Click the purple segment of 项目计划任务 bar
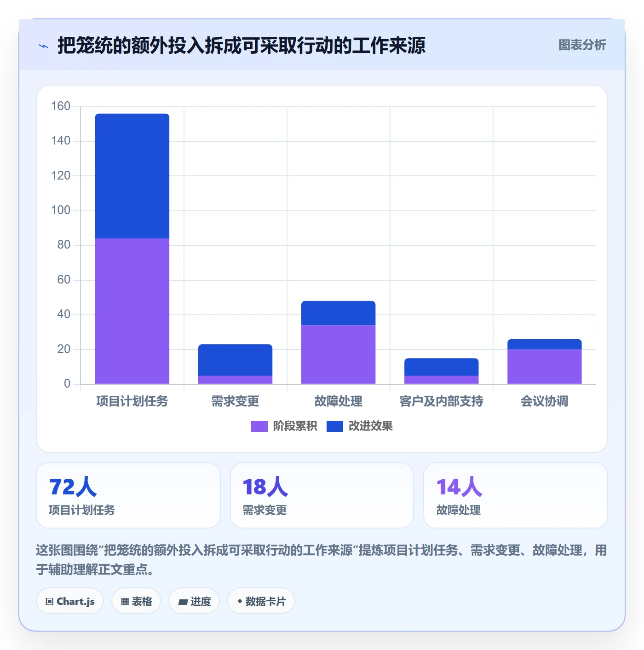The height and width of the screenshot is (650, 644). pyautogui.click(x=132, y=311)
